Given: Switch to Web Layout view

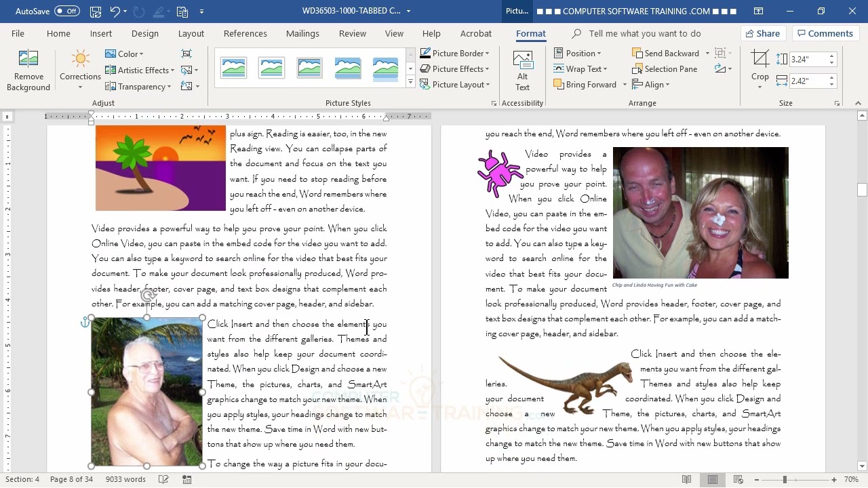Looking at the screenshot, I should (x=738, y=479).
